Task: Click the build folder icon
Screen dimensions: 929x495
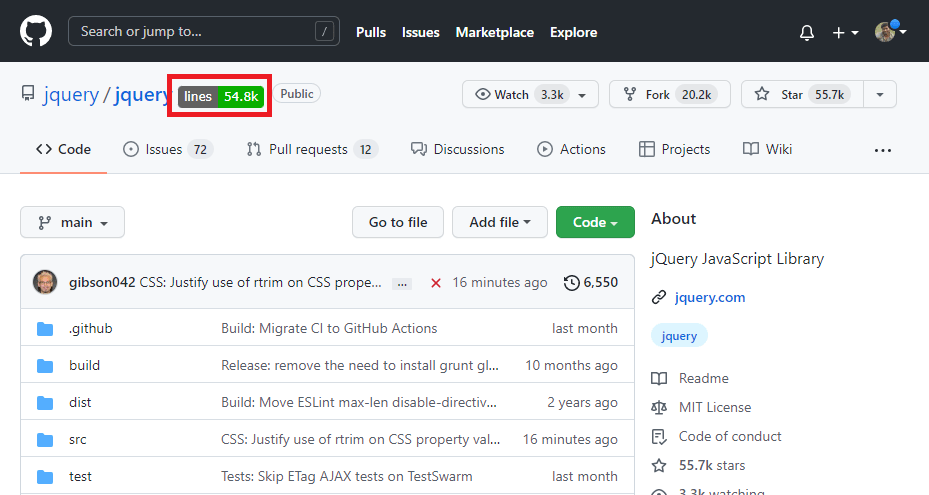Action: coord(45,366)
